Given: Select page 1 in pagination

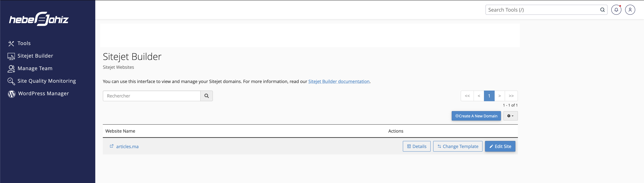Looking at the screenshot, I should tap(489, 96).
